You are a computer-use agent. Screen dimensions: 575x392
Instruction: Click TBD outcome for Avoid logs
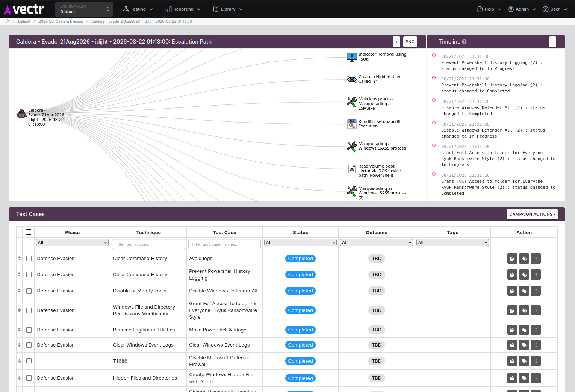pos(377,259)
